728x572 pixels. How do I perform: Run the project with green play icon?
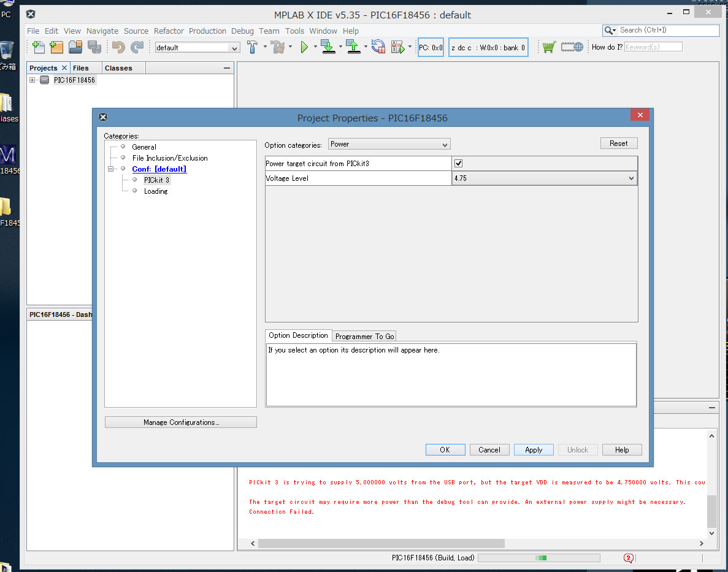tap(304, 47)
